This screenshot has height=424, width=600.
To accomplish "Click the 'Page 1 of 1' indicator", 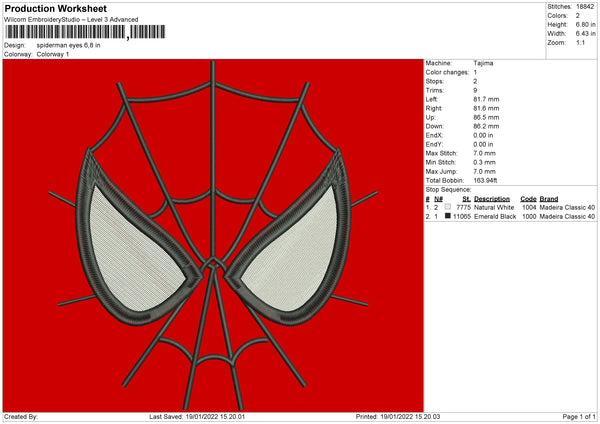I will point(579,417).
